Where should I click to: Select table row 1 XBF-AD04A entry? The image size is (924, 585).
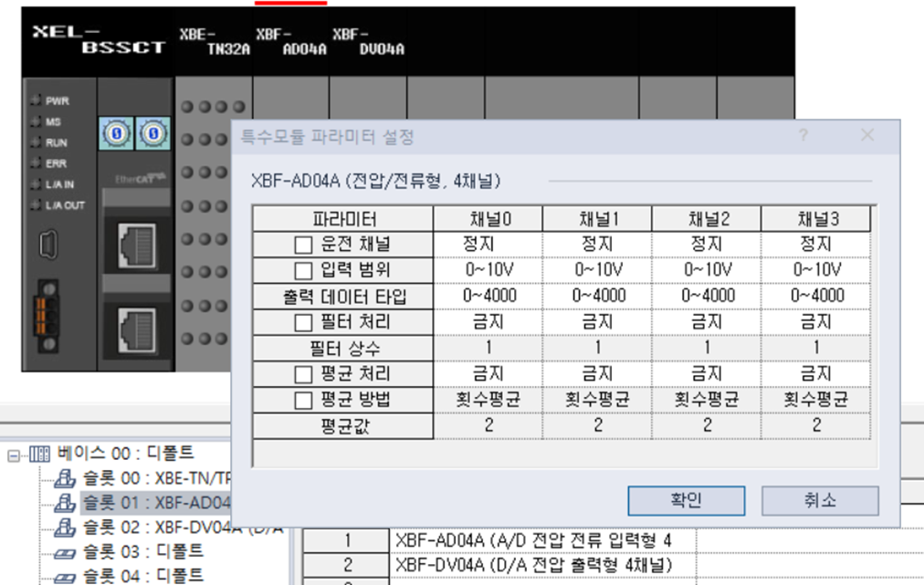click(x=542, y=540)
